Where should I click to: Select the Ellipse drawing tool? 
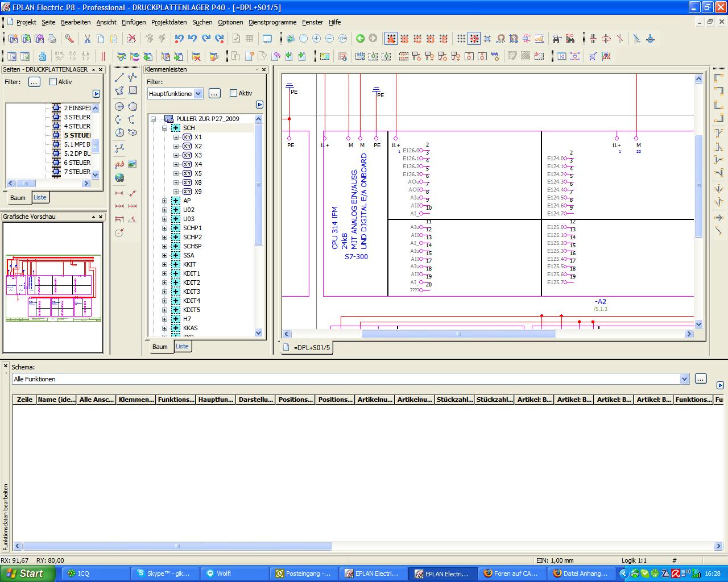coord(133,132)
